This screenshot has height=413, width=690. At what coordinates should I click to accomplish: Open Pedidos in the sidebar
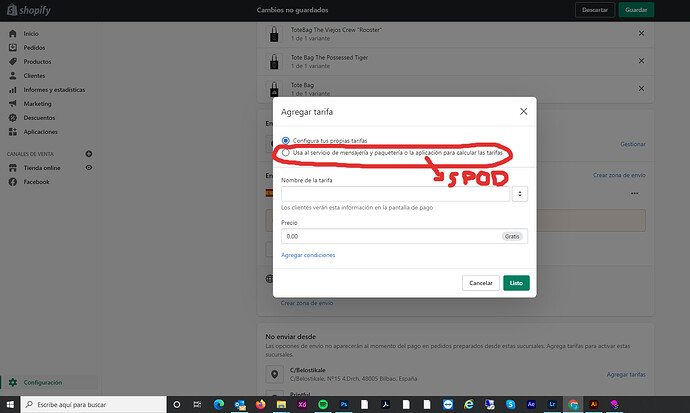[34, 48]
